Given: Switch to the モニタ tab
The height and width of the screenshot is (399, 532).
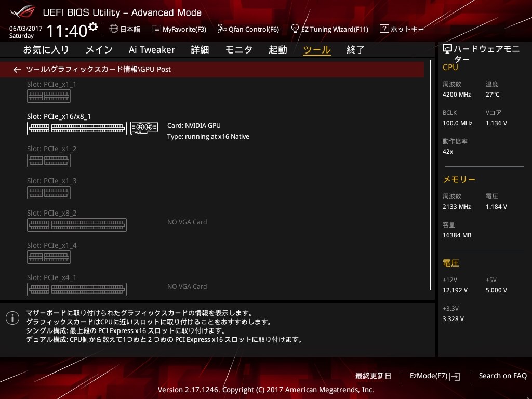Looking at the screenshot, I should point(238,49).
